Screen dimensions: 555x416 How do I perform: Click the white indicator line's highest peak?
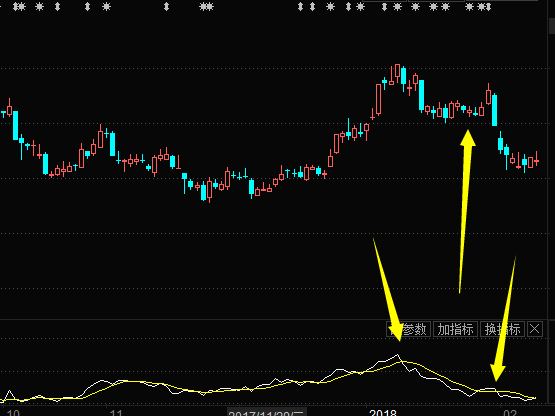(397, 354)
